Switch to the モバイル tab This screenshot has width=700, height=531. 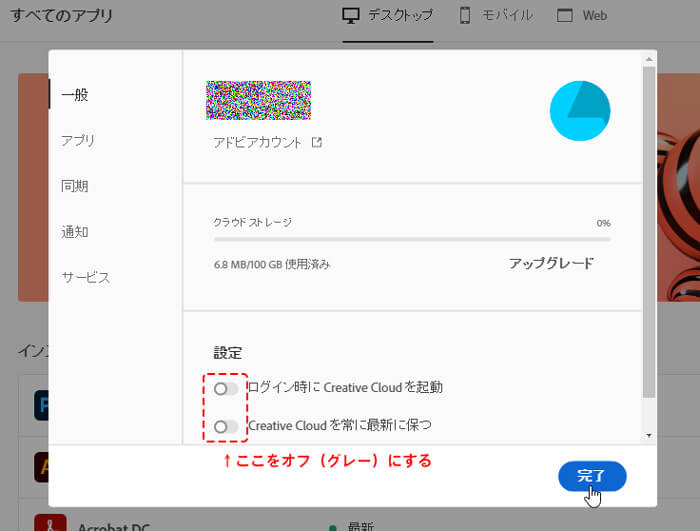tap(496, 16)
